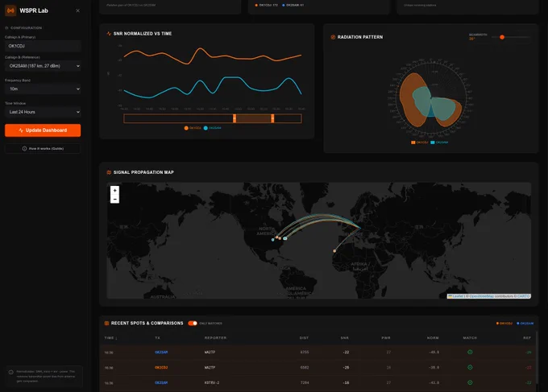Image resolution: width=548 pixels, height=392 pixels.
Task: Toggle OK1CDJ series in SNR chart legend
Action: (x=193, y=128)
